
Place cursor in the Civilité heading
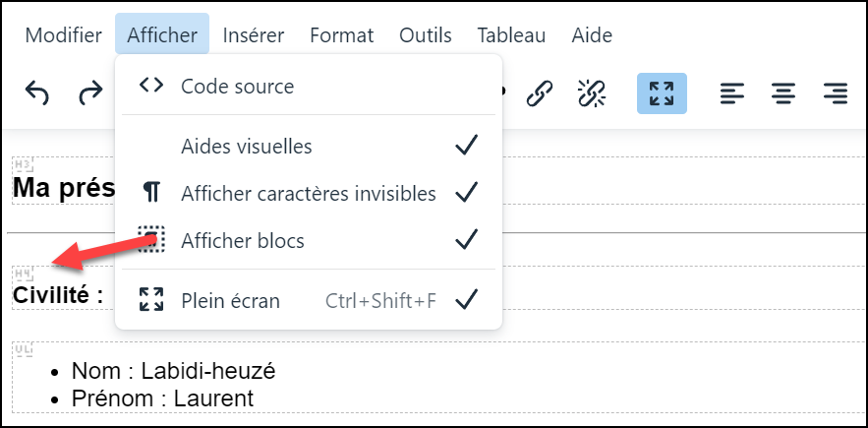[58, 295]
